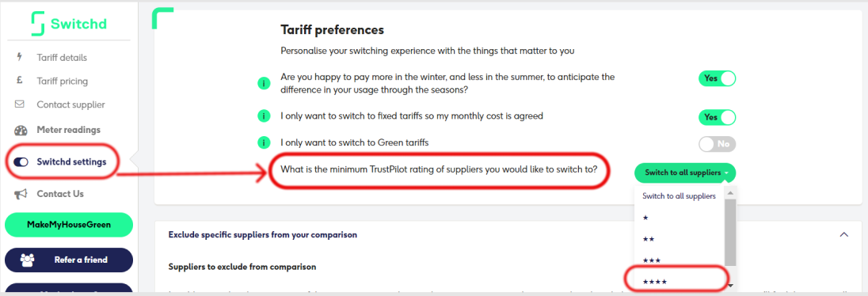This screenshot has width=868, height=296.
Task: Click the Refer a friend button
Action: [69, 260]
